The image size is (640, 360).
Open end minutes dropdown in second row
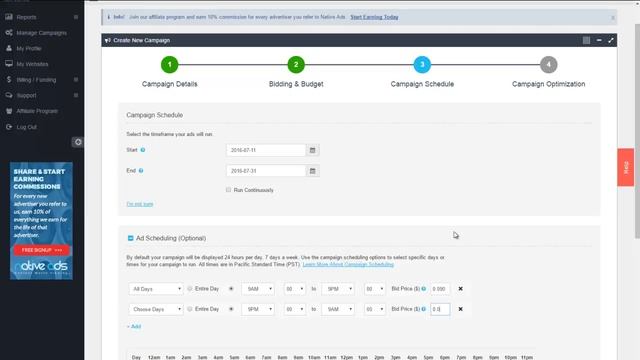point(375,309)
